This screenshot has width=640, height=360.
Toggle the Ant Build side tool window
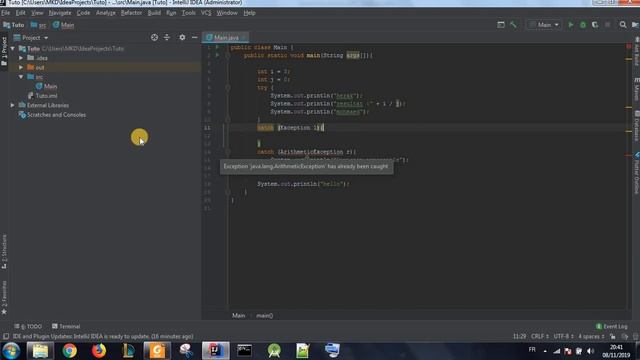click(636, 52)
